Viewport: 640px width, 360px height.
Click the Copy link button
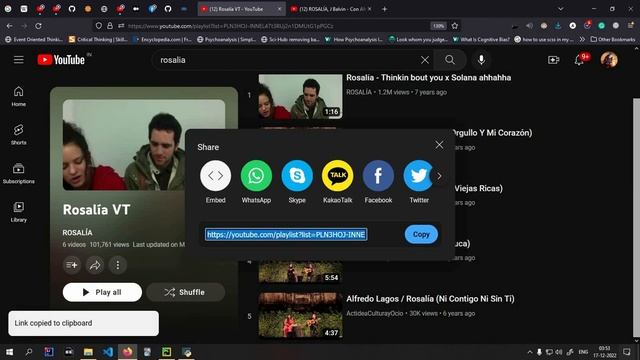coord(421,234)
